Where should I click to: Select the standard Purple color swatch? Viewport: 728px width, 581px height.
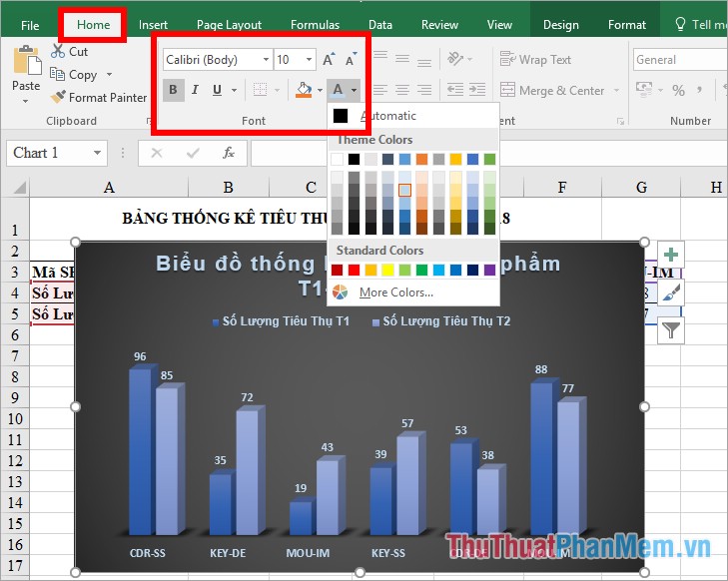[489, 270]
